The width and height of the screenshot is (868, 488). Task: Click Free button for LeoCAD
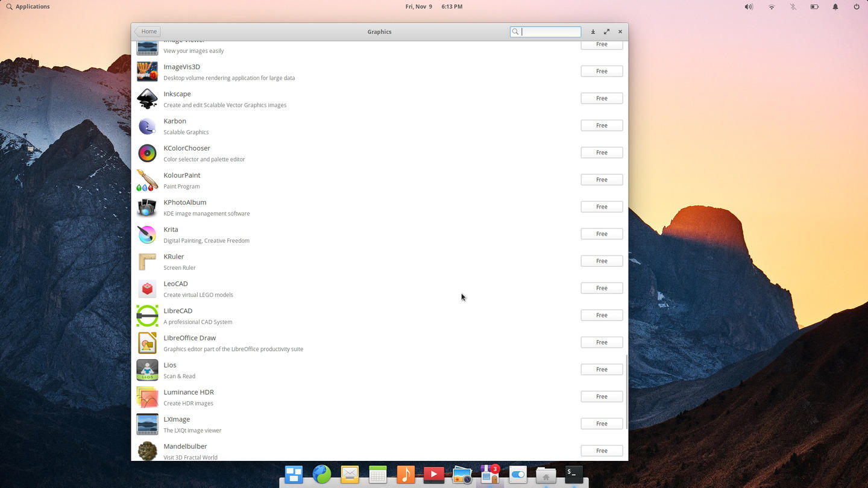point(602,288)
